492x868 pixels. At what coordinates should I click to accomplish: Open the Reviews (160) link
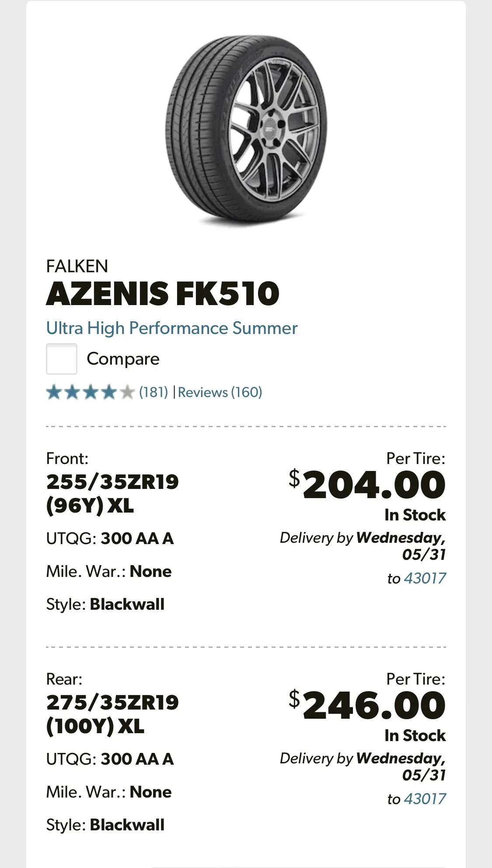click(x=220, y=393)
